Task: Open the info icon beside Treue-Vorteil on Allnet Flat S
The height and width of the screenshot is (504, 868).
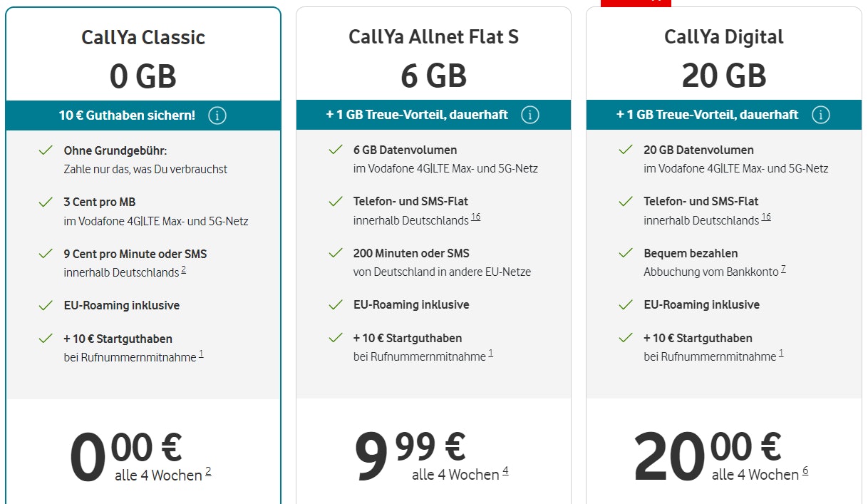Action: click(x=529, y=114)
